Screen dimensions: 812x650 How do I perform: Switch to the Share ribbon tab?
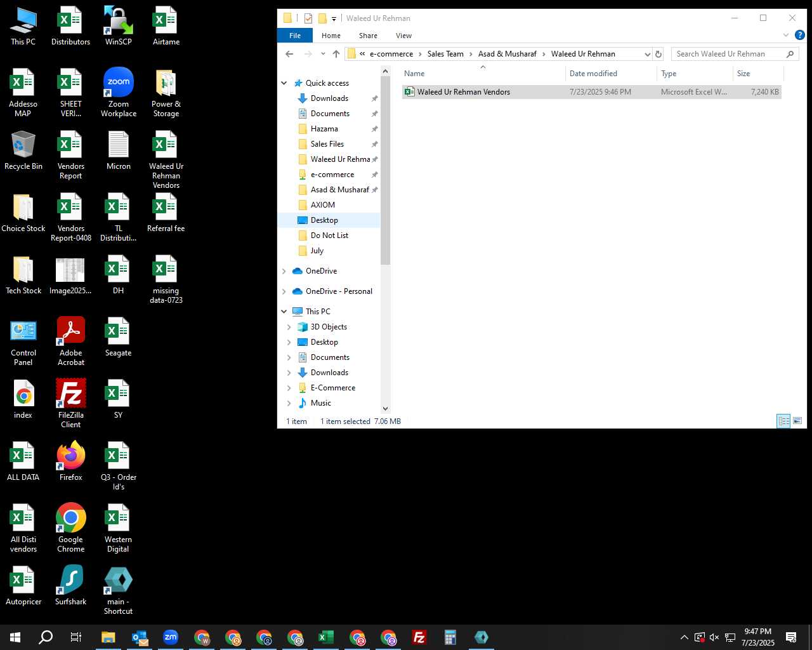click(x=368, y=36)
